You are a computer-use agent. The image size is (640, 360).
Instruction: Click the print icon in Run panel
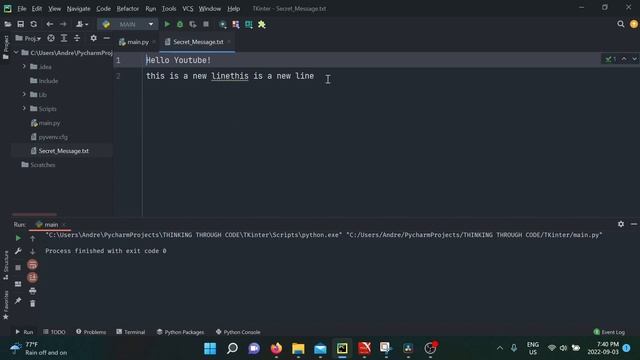[33, 291]
